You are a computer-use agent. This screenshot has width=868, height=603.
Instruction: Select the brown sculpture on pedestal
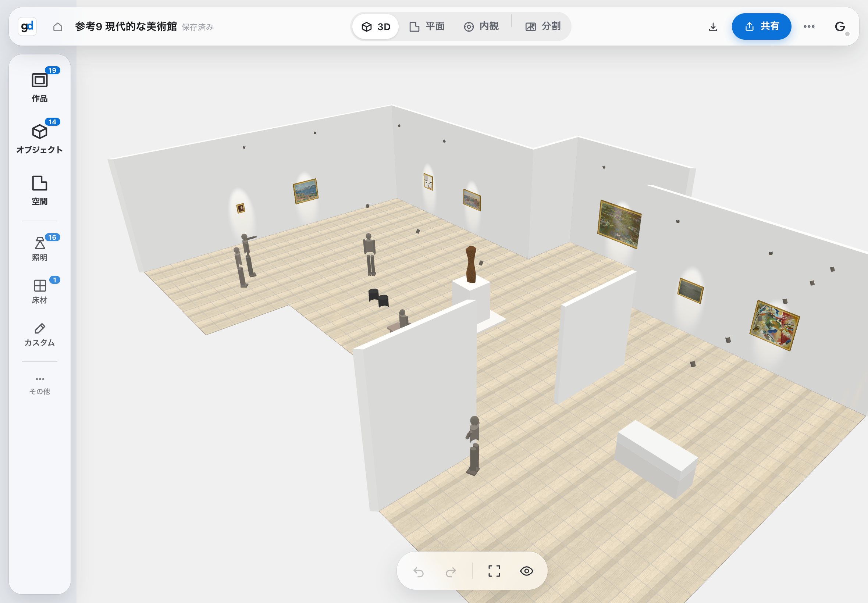click(471, 264)
